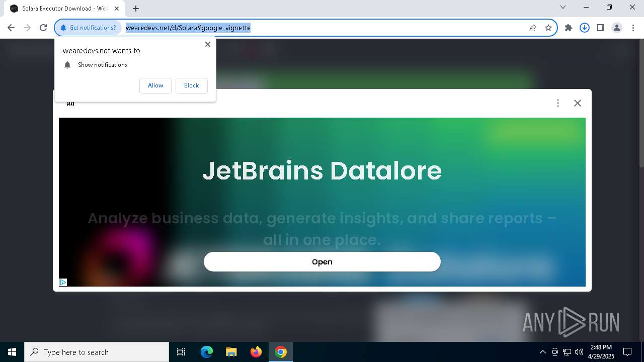Image resolution: width=644 pixels, height=362 pixels.
Task: Click the Get notifications chip in address bar
Action: click(88, 28)
